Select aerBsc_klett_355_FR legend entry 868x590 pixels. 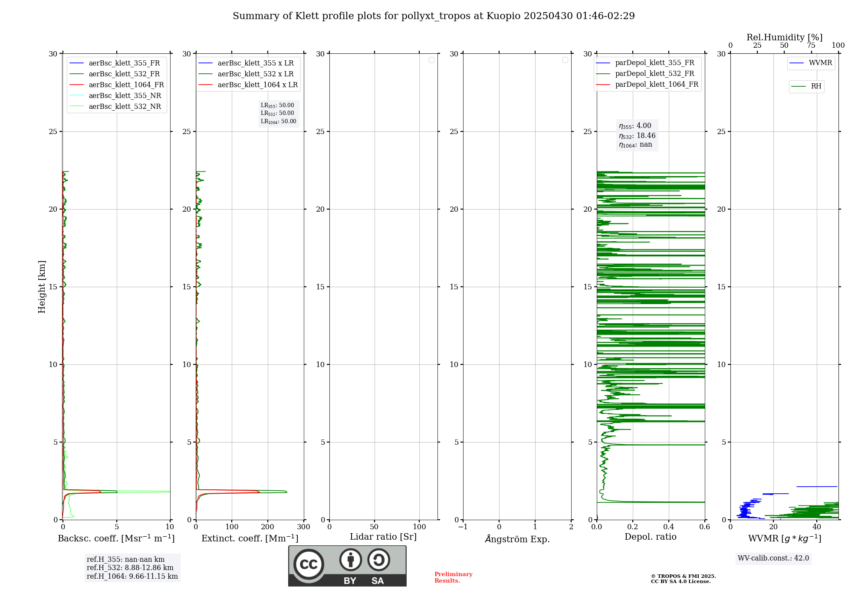[x=116, y=63]
